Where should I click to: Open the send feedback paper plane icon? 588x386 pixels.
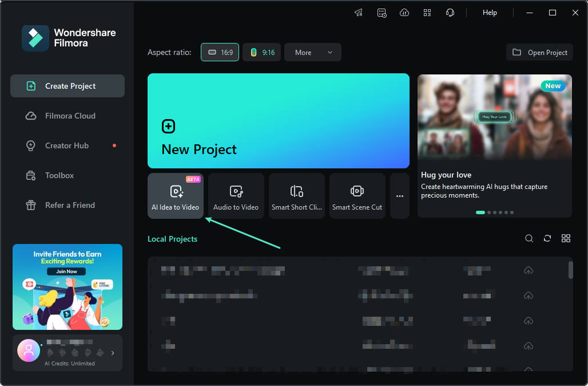click(x=359, y=13)
